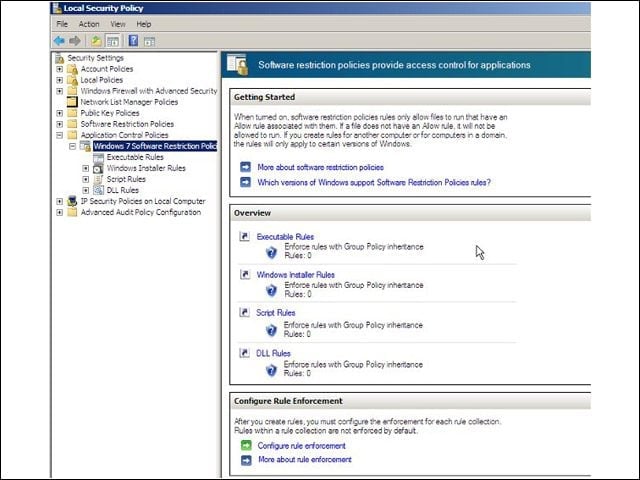Click the Script Rules tree icon
Viewport: 640px width, 480px height.
98,179
